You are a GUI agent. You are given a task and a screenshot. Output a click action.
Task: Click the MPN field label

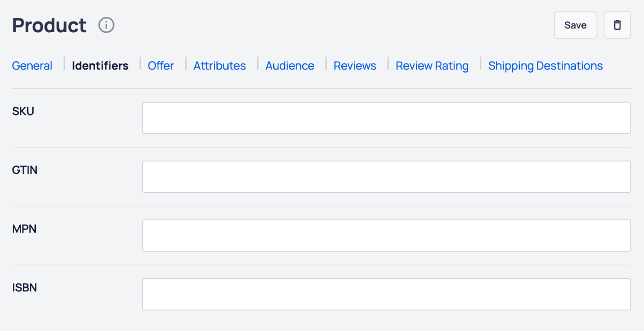pyautogui.click(x=24, y=228)
